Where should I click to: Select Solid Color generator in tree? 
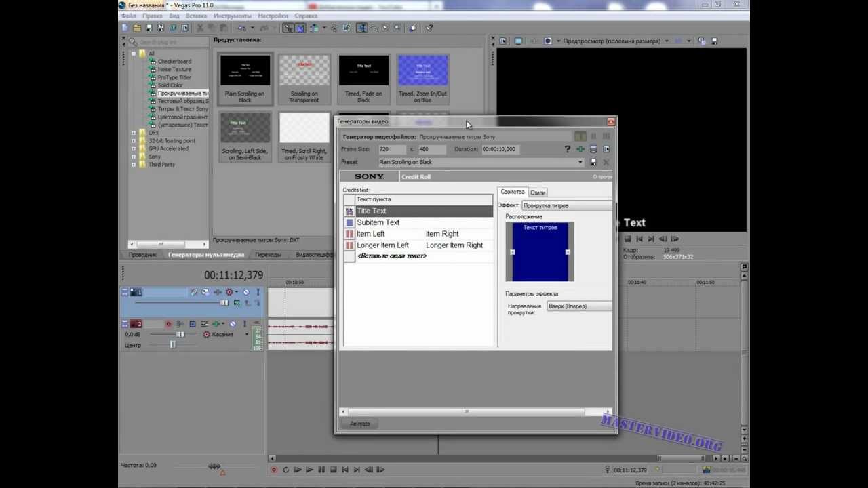pyautogui.click(x=170, y=85)
